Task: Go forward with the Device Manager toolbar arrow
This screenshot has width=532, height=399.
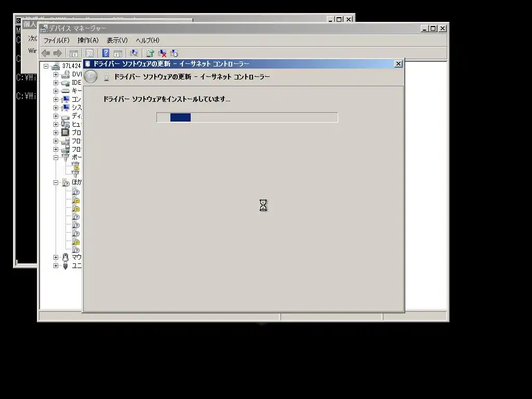Action: 58,53
